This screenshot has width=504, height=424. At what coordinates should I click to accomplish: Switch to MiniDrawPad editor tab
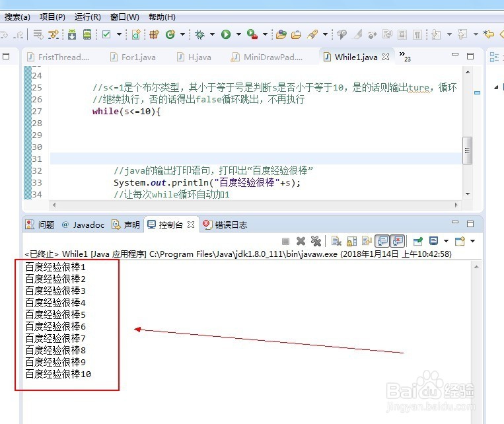(267, 57)
